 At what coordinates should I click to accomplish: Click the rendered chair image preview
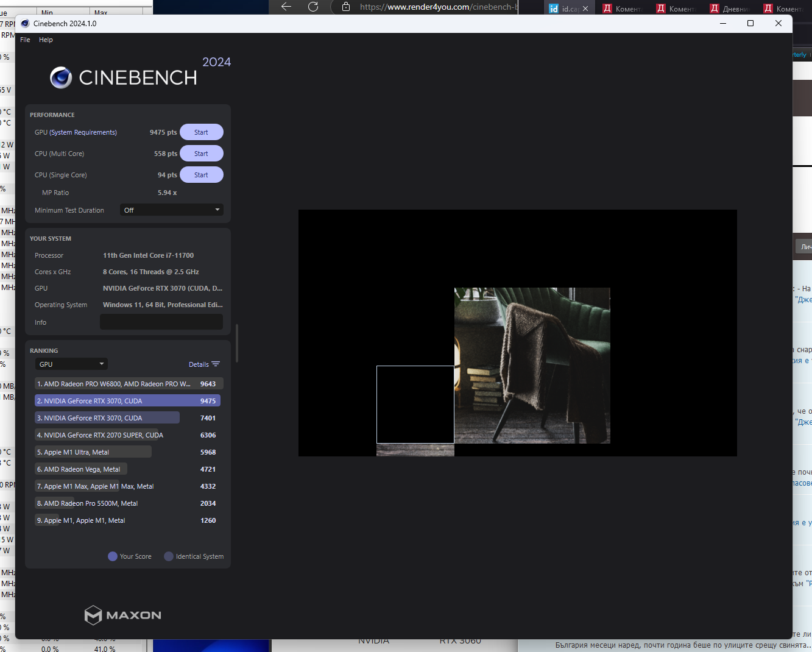click(x=532, y=366)
